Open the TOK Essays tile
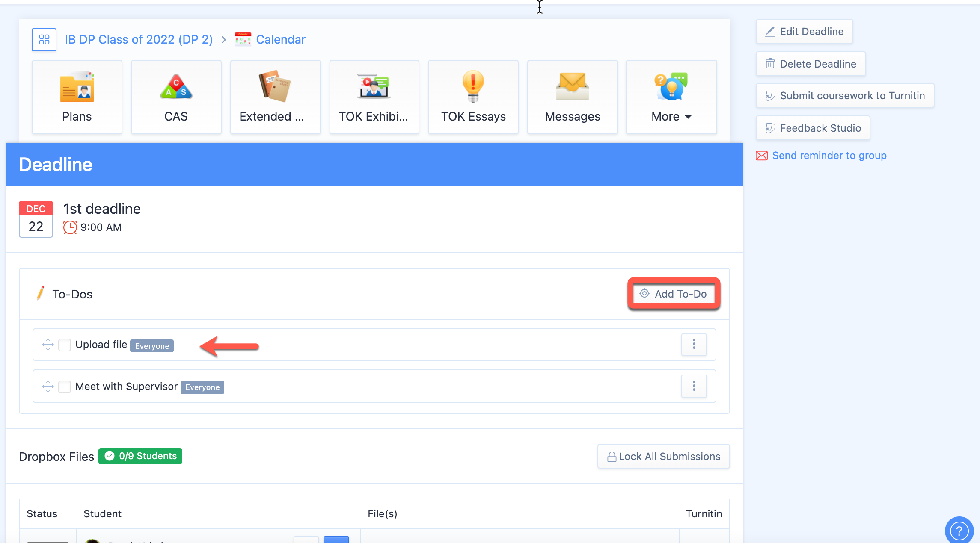This screenshot has height=543, width=980. pos(473,97)
